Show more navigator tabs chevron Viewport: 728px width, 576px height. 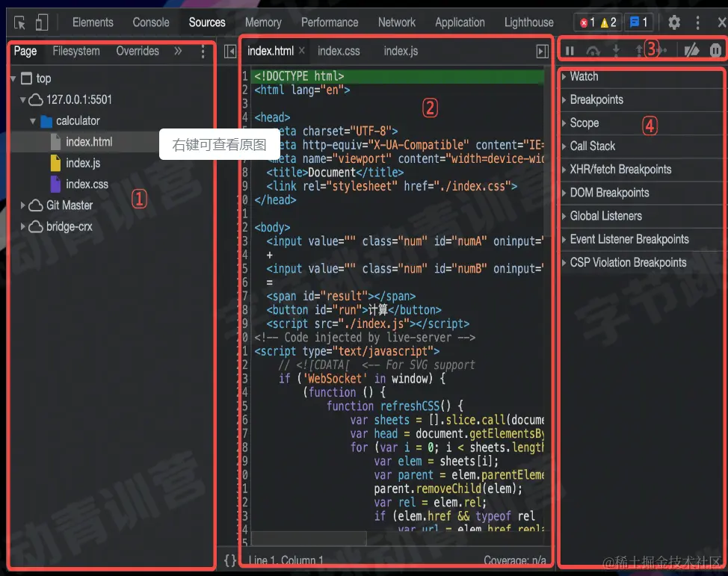tap(178, 51)
